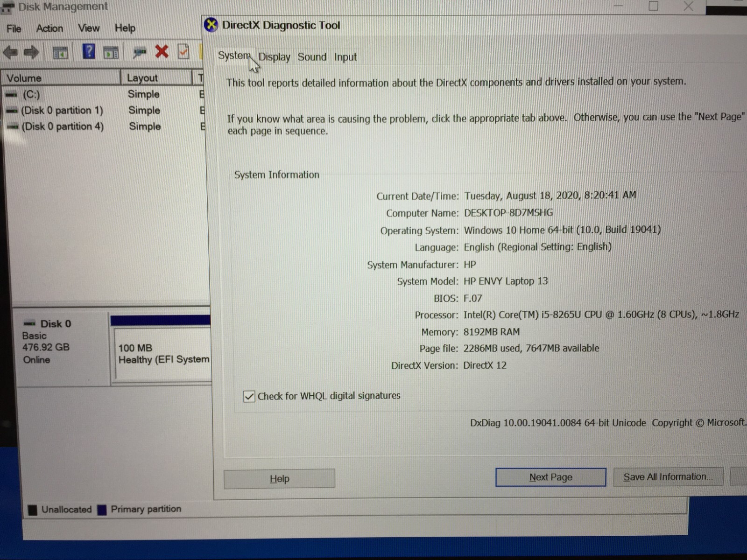Maximize the Disk Management window
Screen dimensions: 747x560
click(654, 6)
